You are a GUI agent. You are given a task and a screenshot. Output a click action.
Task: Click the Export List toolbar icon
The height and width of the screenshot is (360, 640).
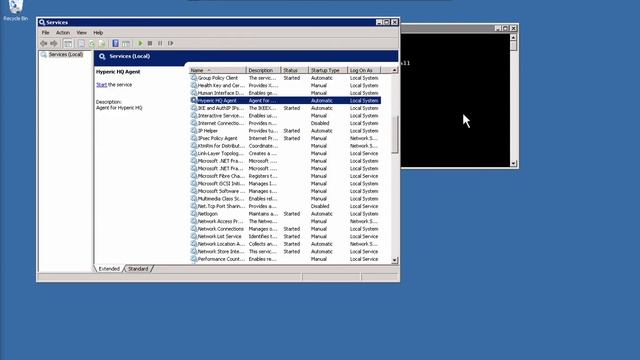coord(102,43)
